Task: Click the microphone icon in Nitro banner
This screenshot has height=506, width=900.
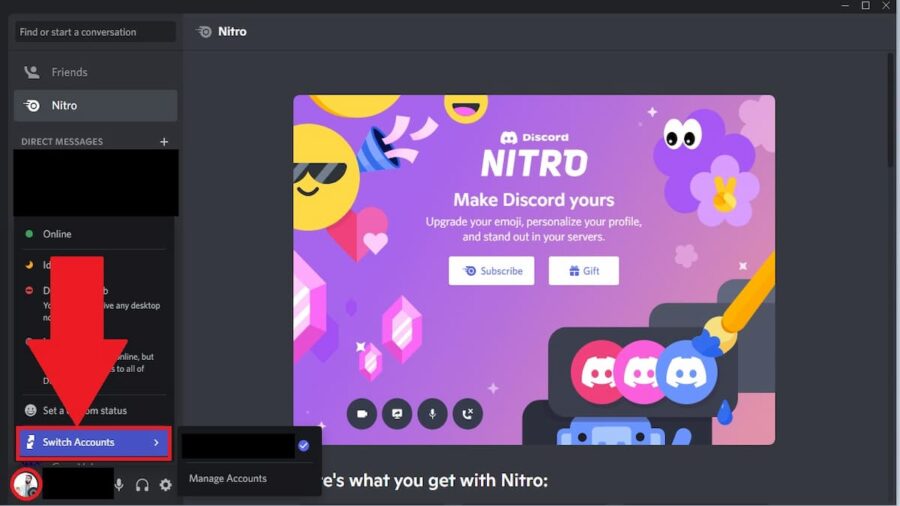Action: click(432, 414)
